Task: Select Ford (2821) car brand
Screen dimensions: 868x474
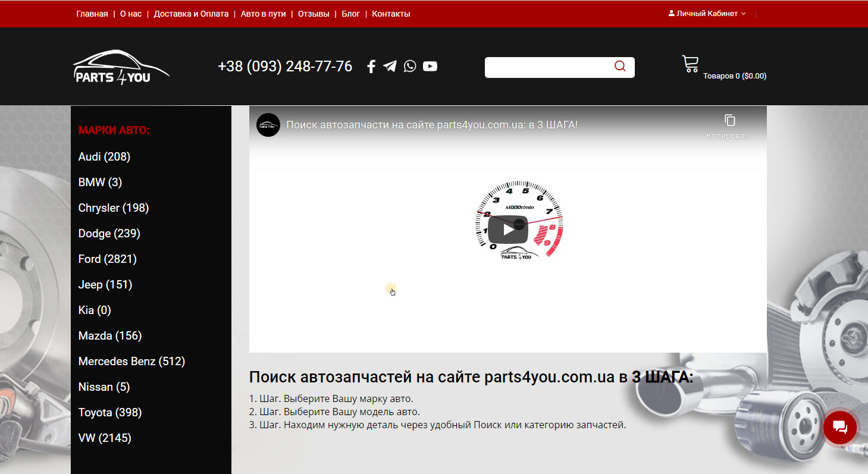Action: pyautogui.click(x=107, y=259)
